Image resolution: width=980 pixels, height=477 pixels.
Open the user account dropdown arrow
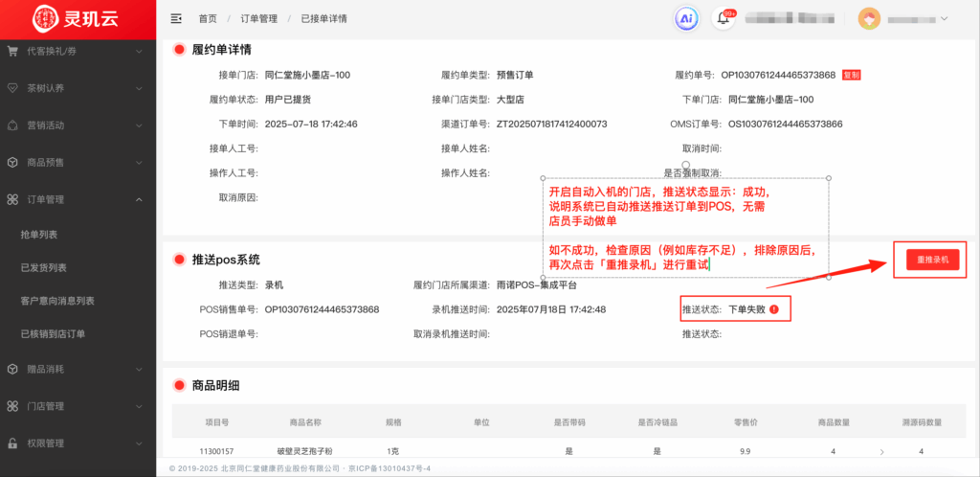tap(945, 18)
